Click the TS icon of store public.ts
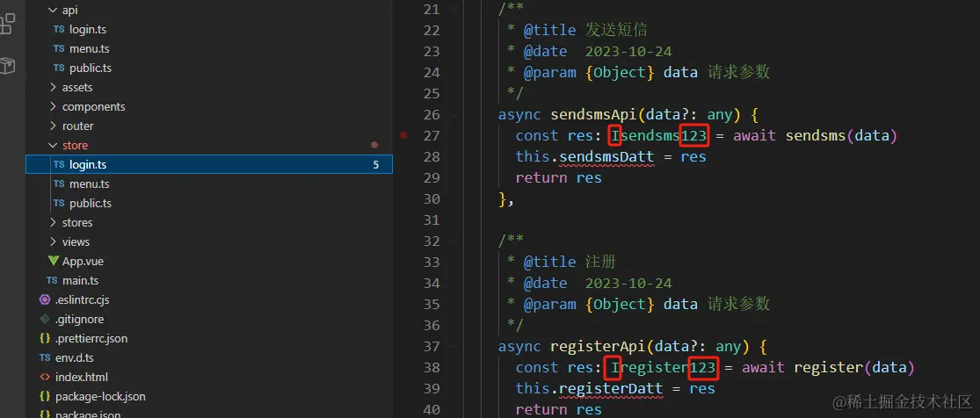 (59, 204)
